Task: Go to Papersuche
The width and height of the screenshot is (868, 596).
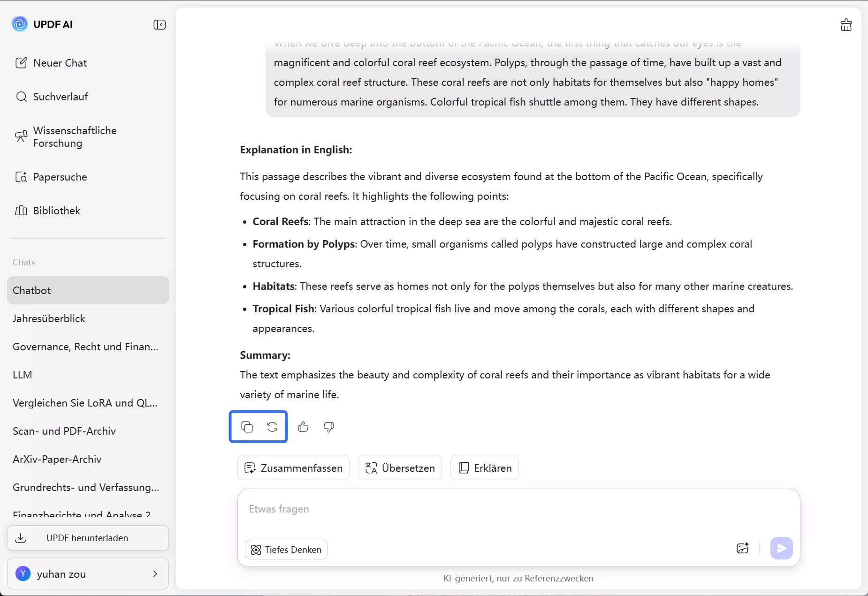Action: click(x=51, y=177)
